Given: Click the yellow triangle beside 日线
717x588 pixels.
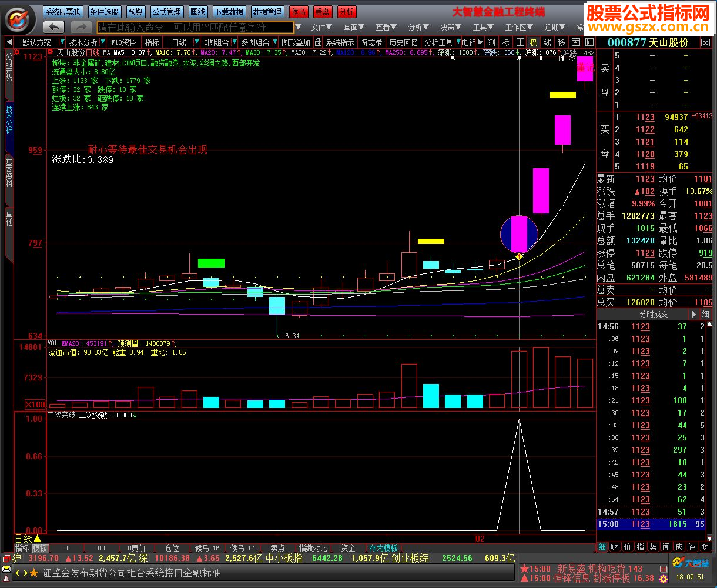Looking at the screenshot, I should [37, 539].
